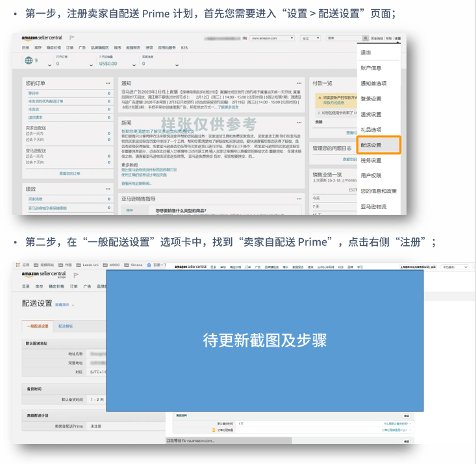Screen dimensions: 476x464
Task: Click the yellow warning icon in the 付款一览 card
Action: (319, 98)
